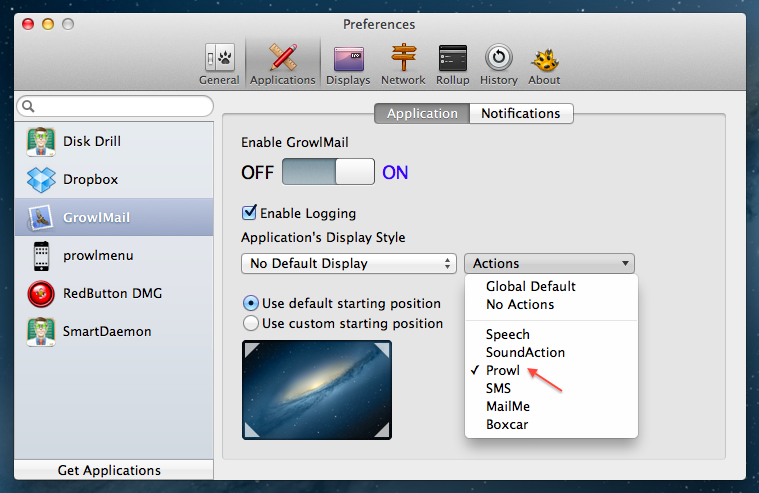
Task: Click the galaxy position preview thumbnail
Action: click(x=317, y=390)
